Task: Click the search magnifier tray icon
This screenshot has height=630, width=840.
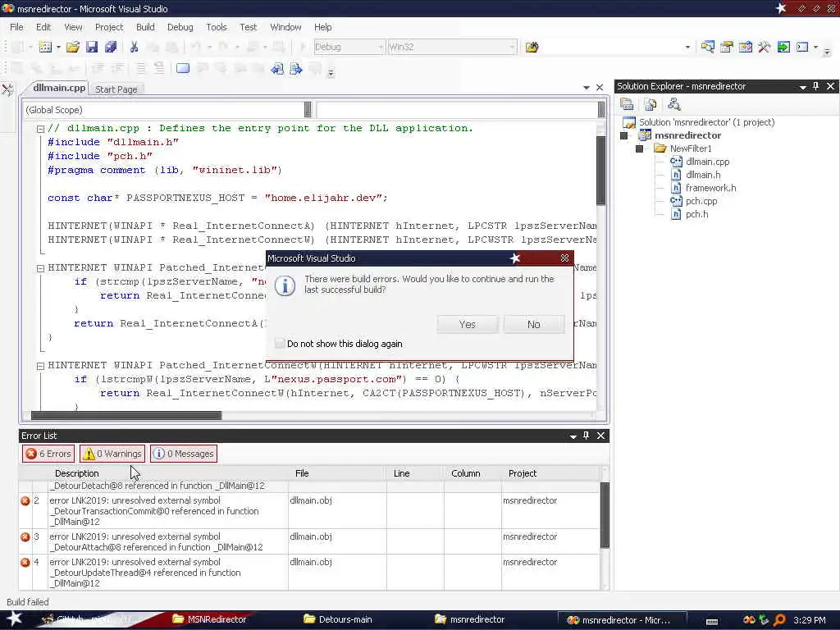Action: [779, 620]
